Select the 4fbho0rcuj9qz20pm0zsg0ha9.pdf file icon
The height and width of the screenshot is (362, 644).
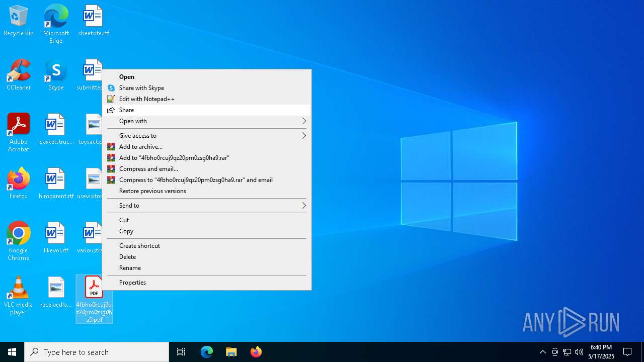point(94,299)
